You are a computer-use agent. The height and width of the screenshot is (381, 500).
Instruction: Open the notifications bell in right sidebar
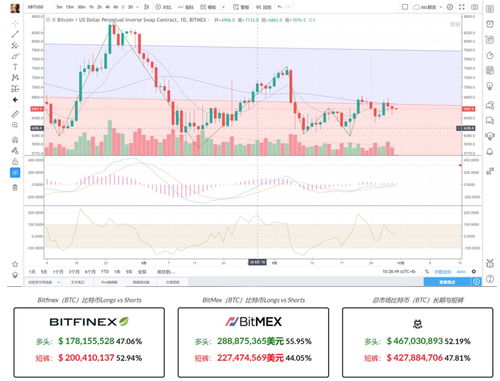490,152
